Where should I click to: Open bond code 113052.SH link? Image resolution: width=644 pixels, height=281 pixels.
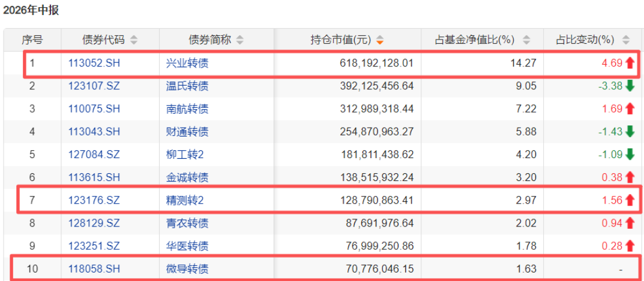coord(94,63)
